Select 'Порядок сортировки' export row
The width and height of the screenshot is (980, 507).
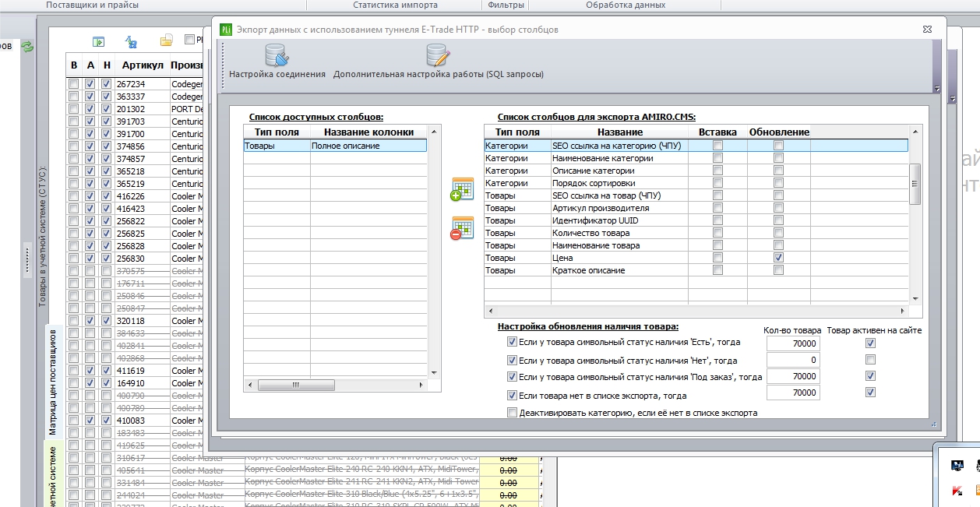(696, 183)
